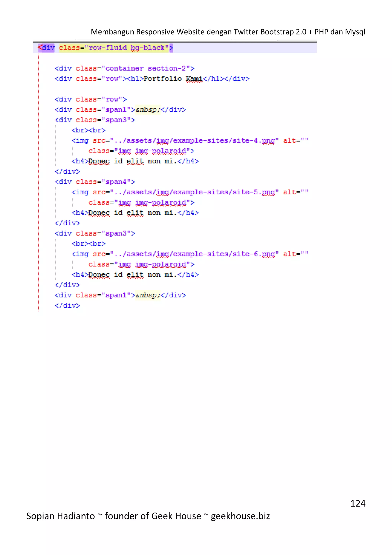Viewport: 392px width, 555px height.
Task: Click the site-6.png image source line
Action: (190, 254)
